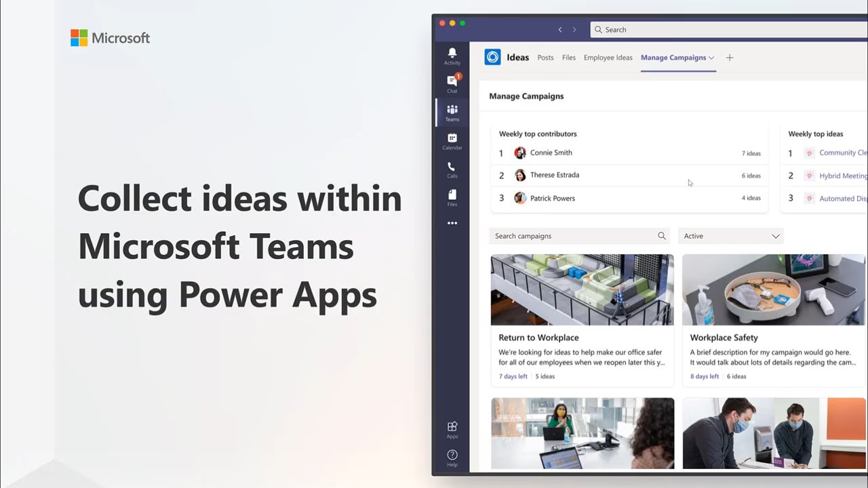868x488 pixels.
Task: Select the Connie Smith contributor name
Action: (x=551, y=153)
